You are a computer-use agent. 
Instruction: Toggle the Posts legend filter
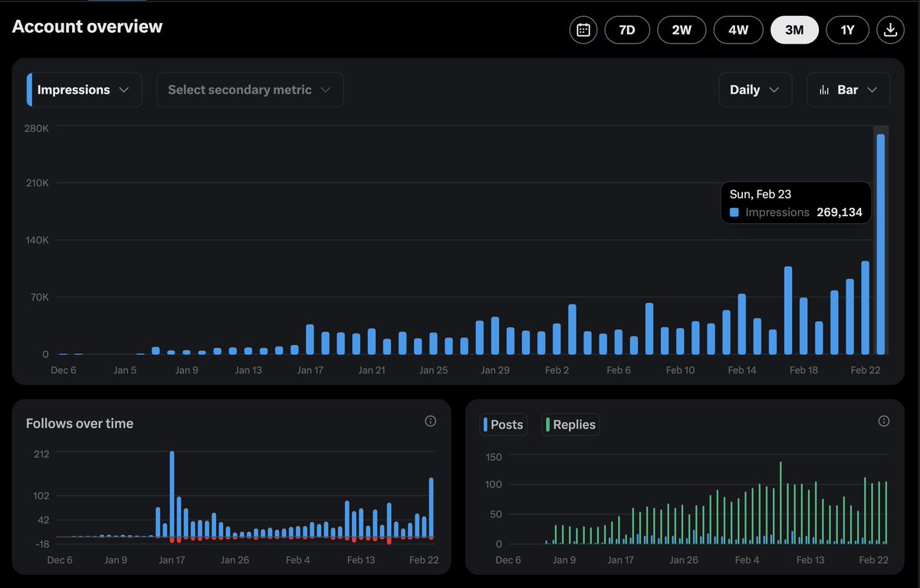(503, 424)
